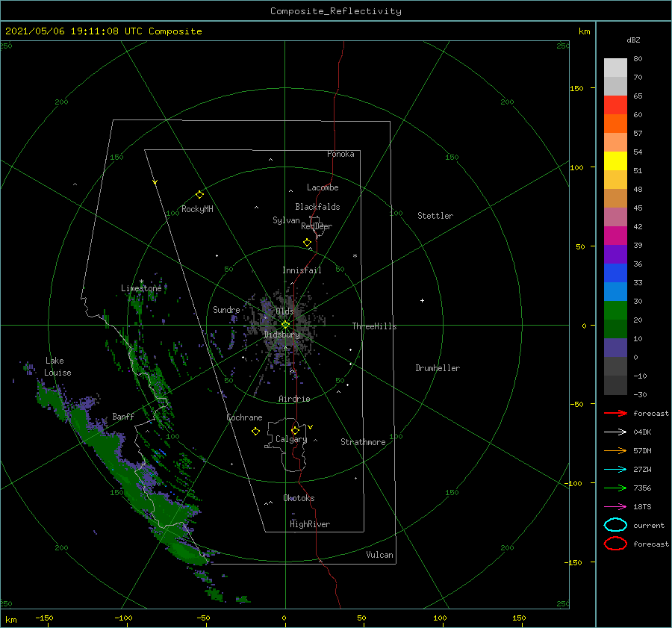Click the Vulcan label
Image resolution: width=672 pixels, height=628 pixels.
click(x=380, y=555)
